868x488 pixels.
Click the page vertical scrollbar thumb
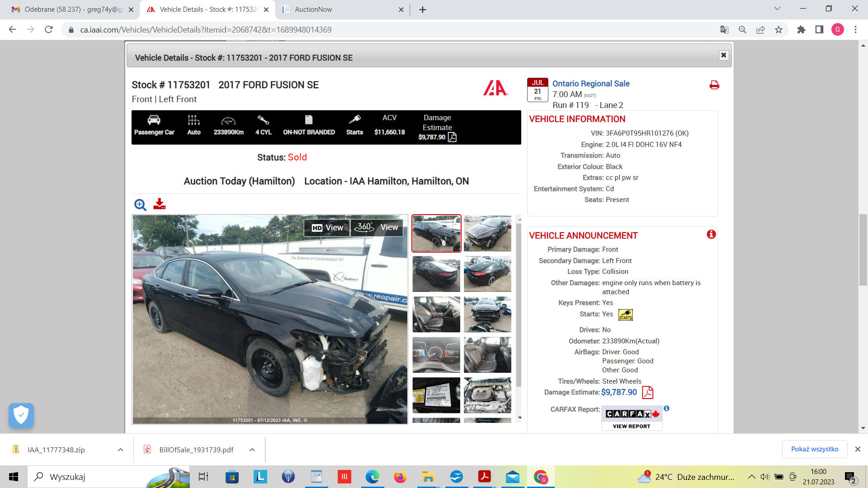[863, 250]
